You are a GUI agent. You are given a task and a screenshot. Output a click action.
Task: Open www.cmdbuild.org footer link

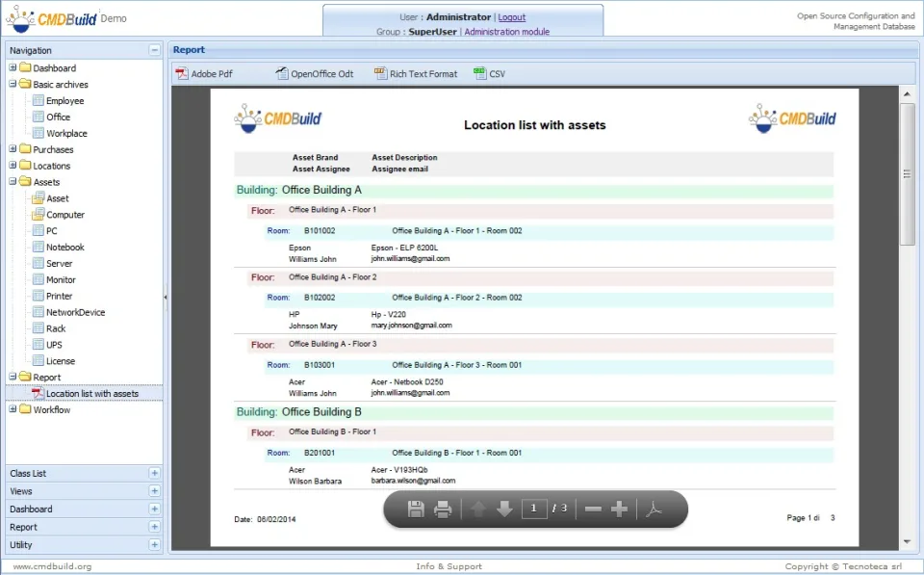(52, 566)
